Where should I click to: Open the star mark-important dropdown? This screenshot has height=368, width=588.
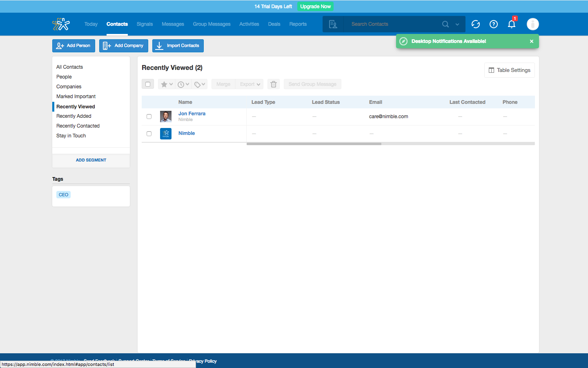click(x=167, y=84)
